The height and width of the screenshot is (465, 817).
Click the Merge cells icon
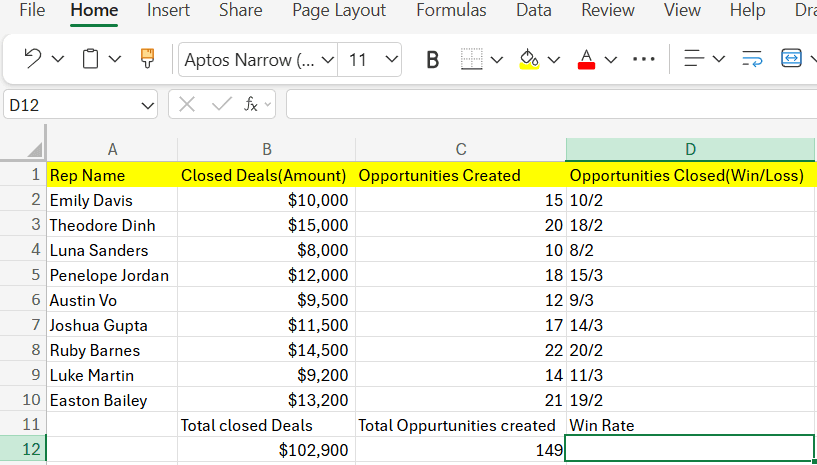coord(791,59)
